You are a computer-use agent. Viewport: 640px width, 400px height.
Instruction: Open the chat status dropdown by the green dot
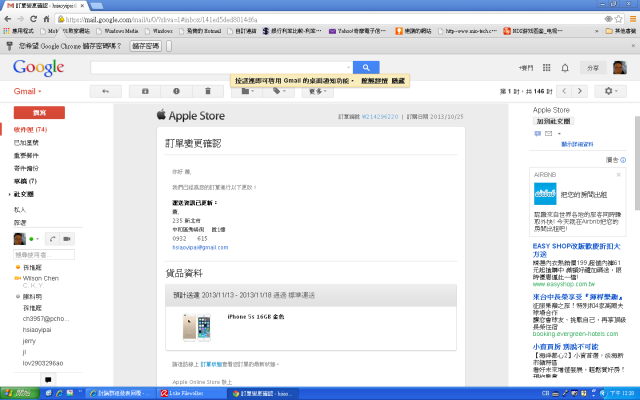click(37, 239)
